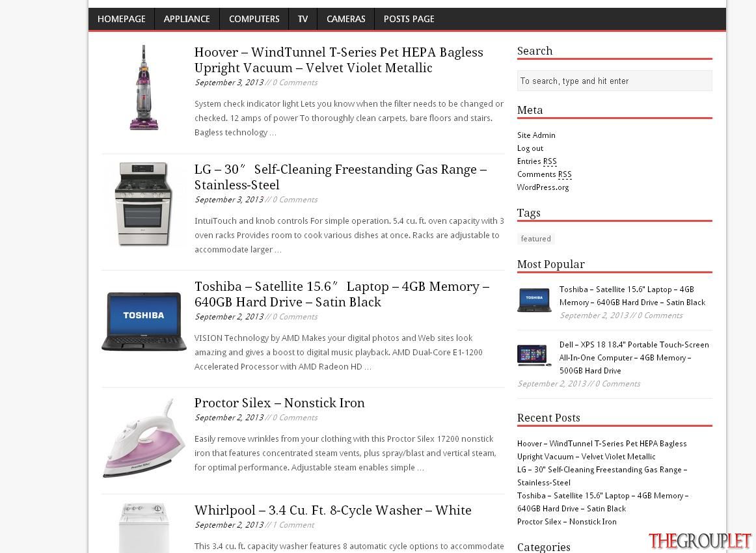Click the Categories sidebar heading

click(543, 546)
